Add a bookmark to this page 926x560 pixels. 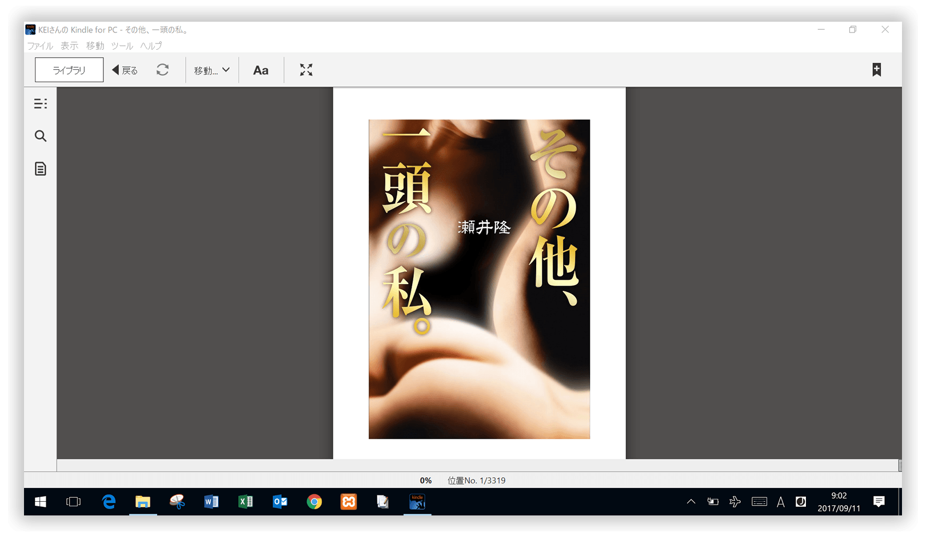[876, 70]
